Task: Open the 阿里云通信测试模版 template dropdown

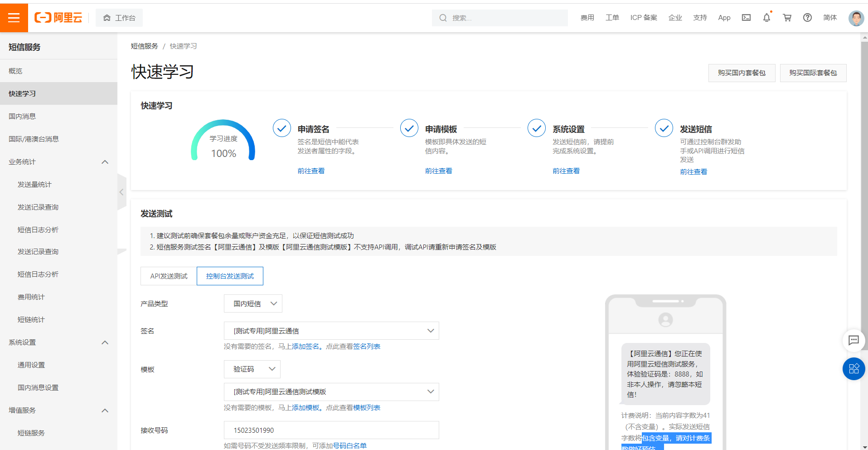Action: click(331, 392)
